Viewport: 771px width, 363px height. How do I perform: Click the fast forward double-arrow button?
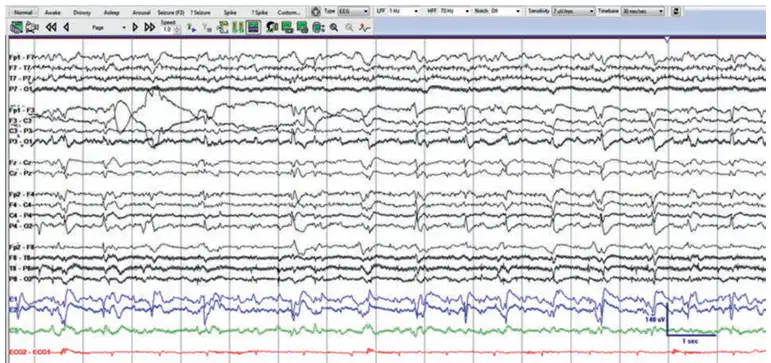(150, 27)
